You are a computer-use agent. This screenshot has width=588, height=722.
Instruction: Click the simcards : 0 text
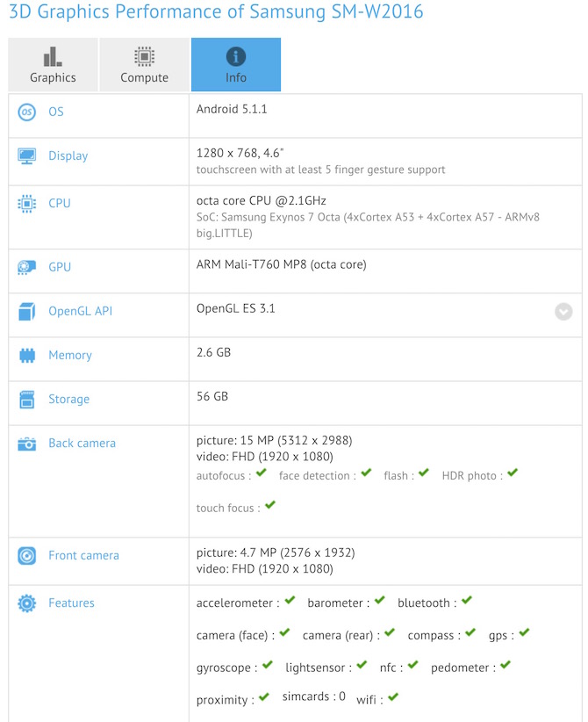tap(314, 697)
